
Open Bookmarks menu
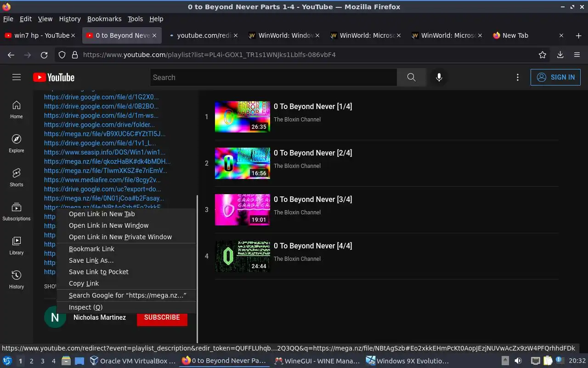click(x=104, y=19)
